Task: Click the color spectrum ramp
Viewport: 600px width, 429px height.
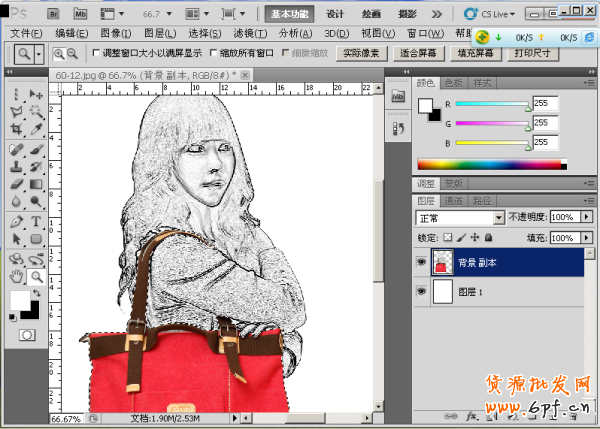Action: click(488, 164)
